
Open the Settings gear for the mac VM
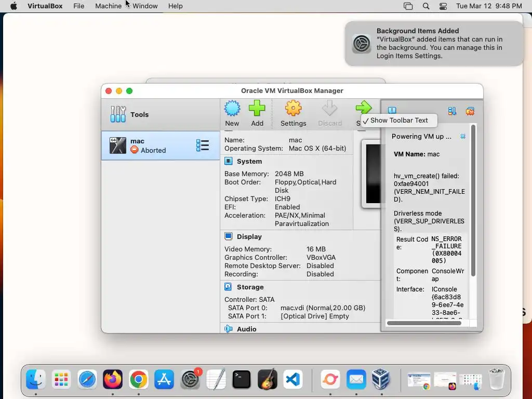[x=293, y=108]
